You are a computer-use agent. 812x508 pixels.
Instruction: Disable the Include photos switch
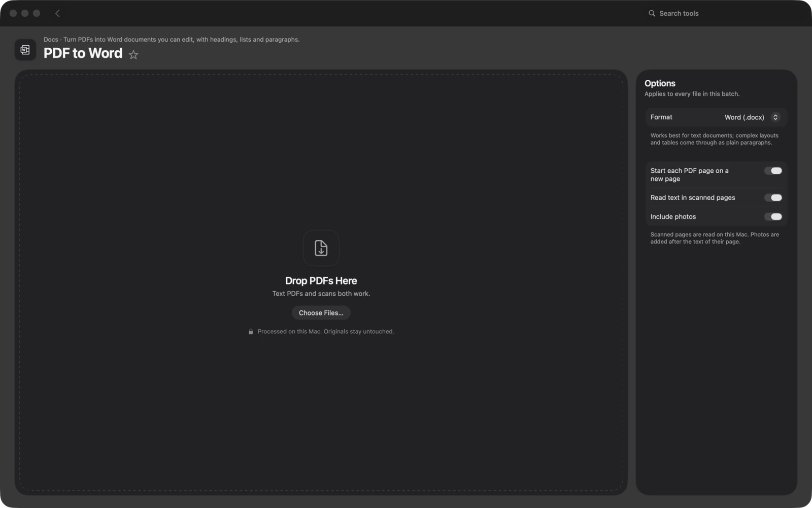(x=773, y=216)
